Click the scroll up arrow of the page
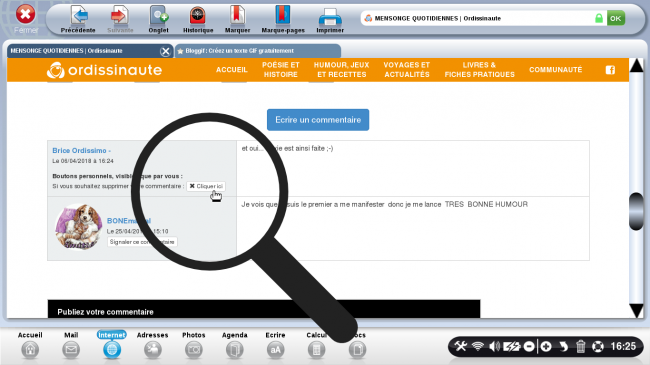650x365 pixels. pos(636,66)
